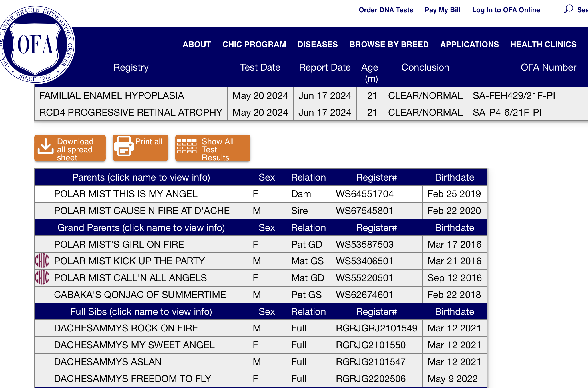
Task: Click the table grid icon
Action: click(187, 146)
